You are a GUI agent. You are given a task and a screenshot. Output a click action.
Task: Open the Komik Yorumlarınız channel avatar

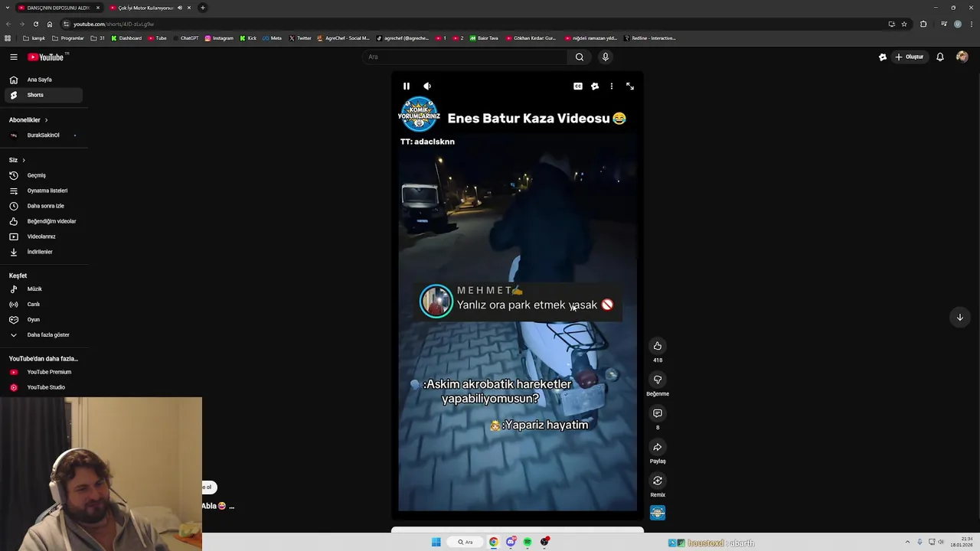[x=419, y=116]
